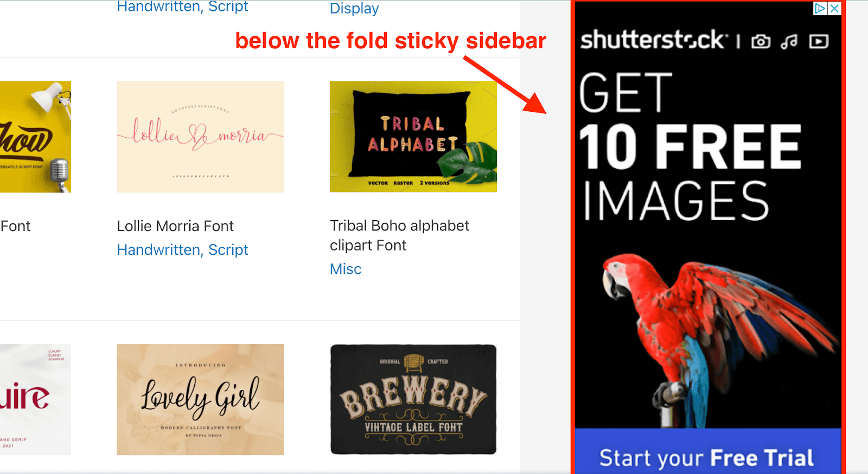Dismiss the Shutterstock ad with the X icon
The height and width of the screenshot is (474, 868).
(834, 9)
